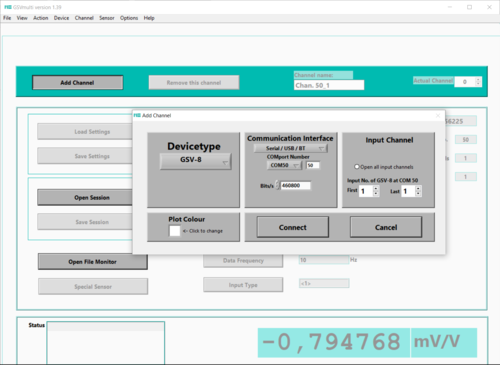
Task: Click Cancel in Add Channel dialog
Action: point(386,227)
